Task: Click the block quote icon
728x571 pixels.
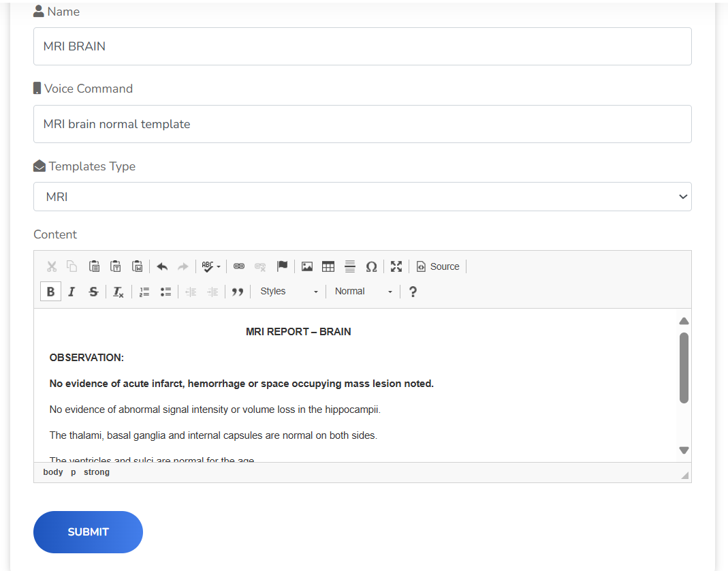Action: pos(238,292)
